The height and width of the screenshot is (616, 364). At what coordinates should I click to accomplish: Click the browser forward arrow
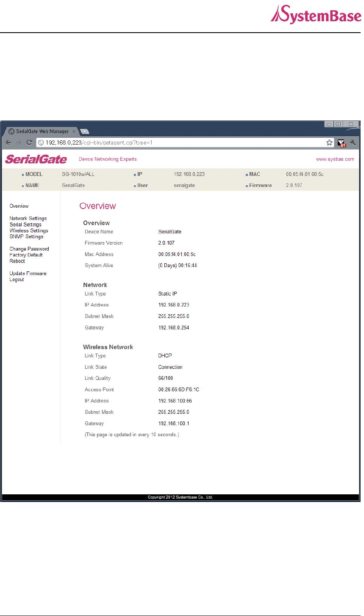click(18, 143)
